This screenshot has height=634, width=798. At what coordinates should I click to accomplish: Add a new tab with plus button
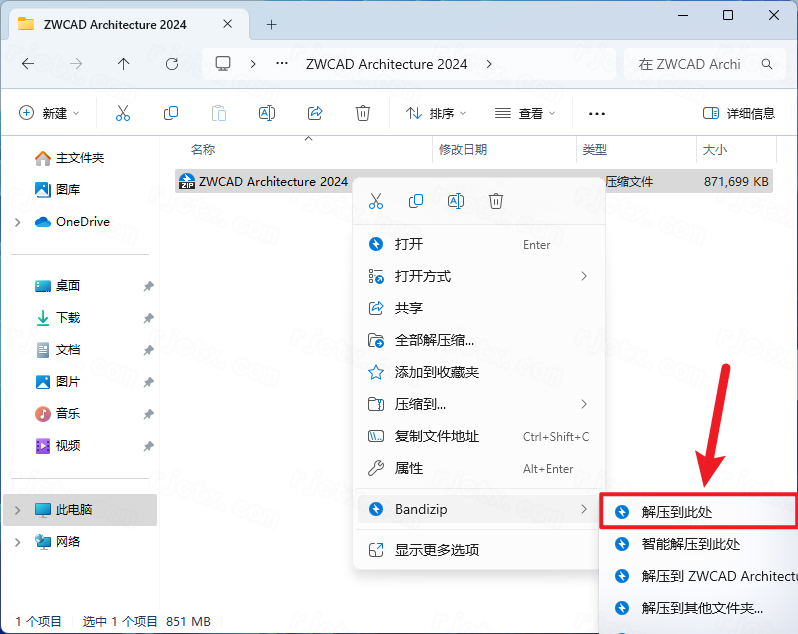271,24
